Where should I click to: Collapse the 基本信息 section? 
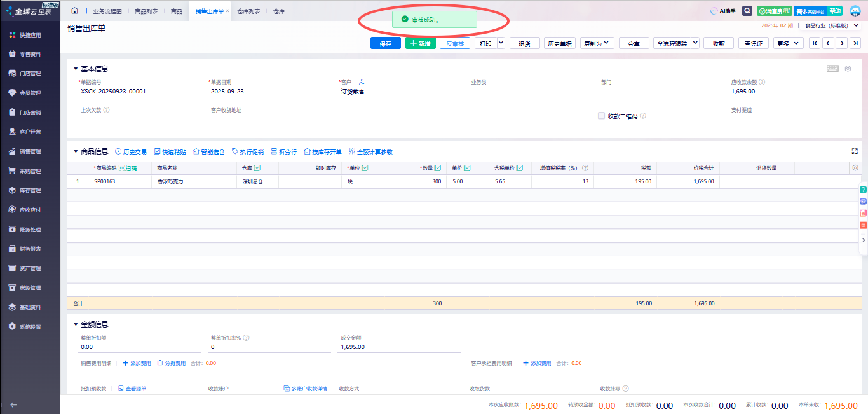(x=76, y=69)
